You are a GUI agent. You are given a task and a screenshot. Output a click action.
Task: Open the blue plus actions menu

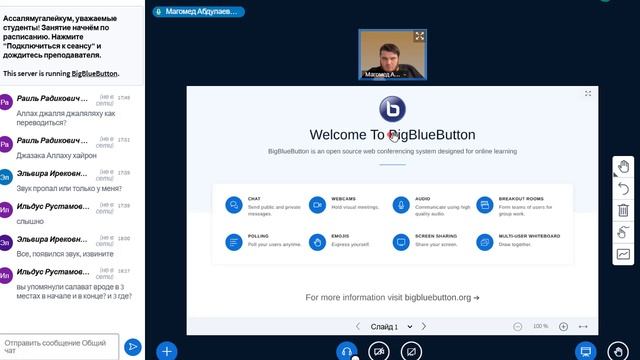(x=167, y=351)
